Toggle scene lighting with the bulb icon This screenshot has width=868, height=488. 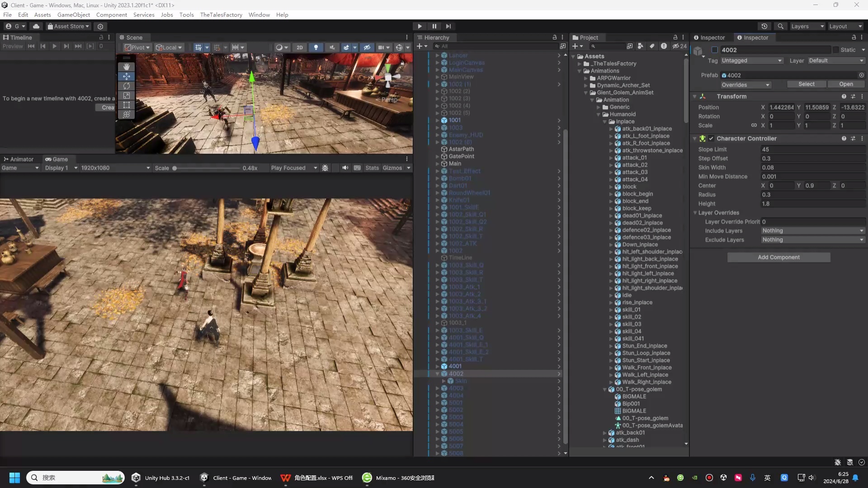(x=316, y=47)
